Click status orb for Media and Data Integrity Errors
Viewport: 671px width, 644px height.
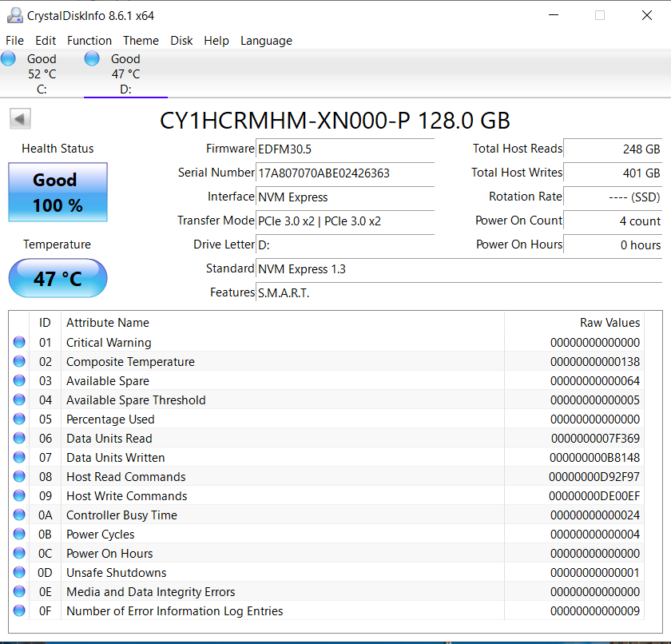pyautogui.click(x=19, y=592)
